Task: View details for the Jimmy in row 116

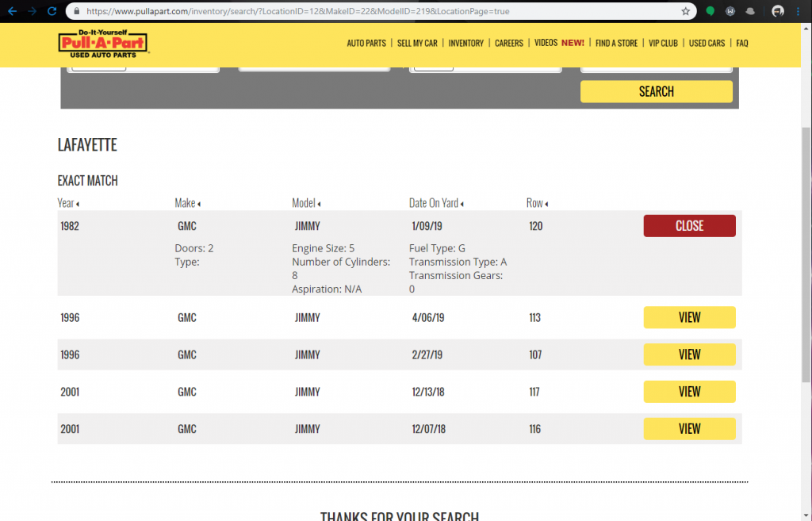Action: click(x=689, y=429)
